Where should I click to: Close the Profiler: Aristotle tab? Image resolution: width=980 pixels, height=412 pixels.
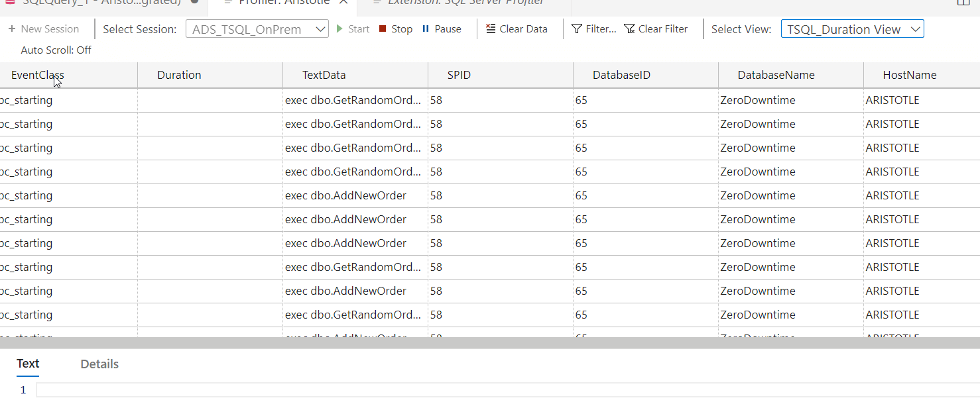pyautogui.click(x=343, y=3)
